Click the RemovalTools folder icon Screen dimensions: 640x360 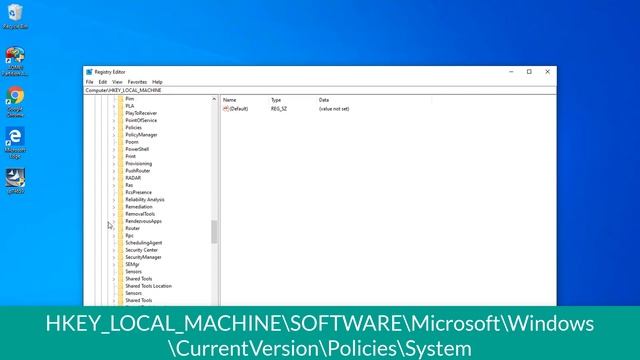[x=120, y=214]
